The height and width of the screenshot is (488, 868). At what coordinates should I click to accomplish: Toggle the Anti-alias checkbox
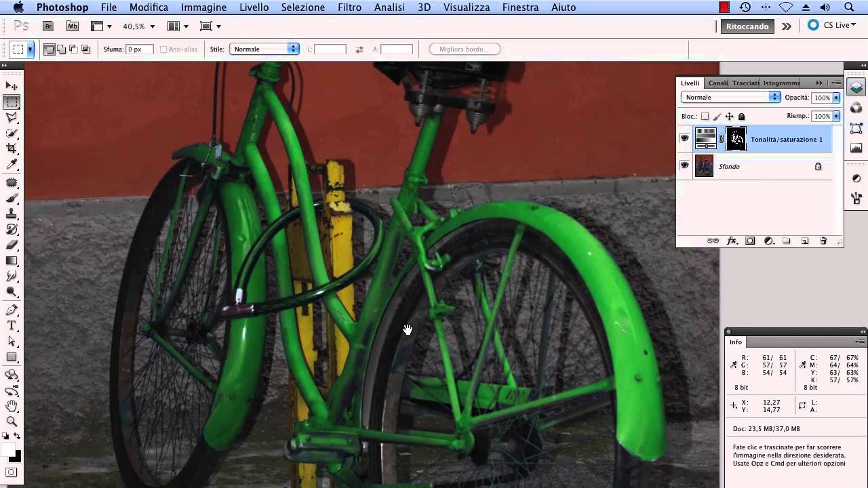click(x=163, y=49)
